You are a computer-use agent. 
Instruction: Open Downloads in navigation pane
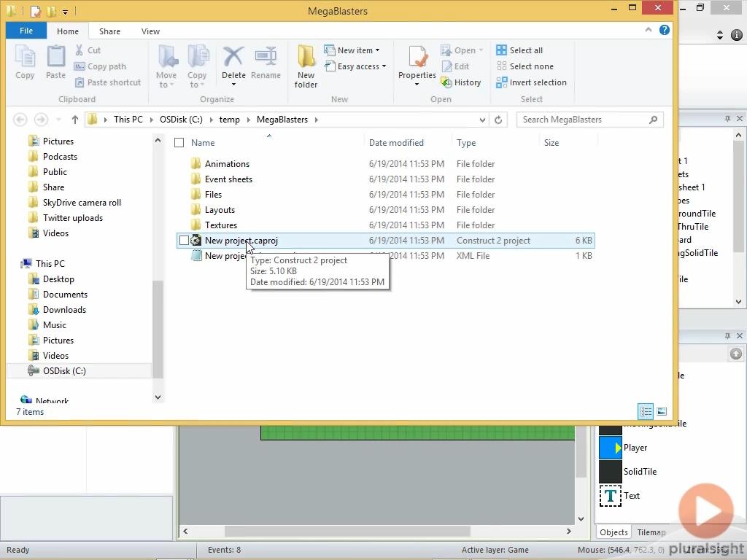coord(64,309)
